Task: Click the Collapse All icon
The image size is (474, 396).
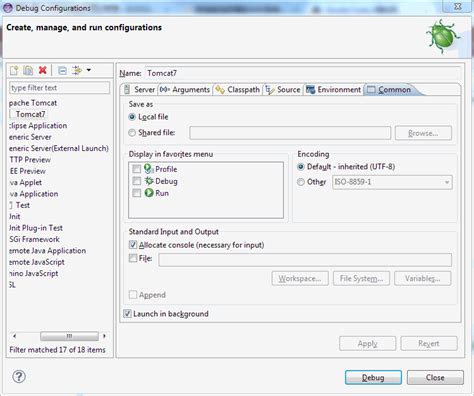Action: pyautogui.click(x=62, y=70)
